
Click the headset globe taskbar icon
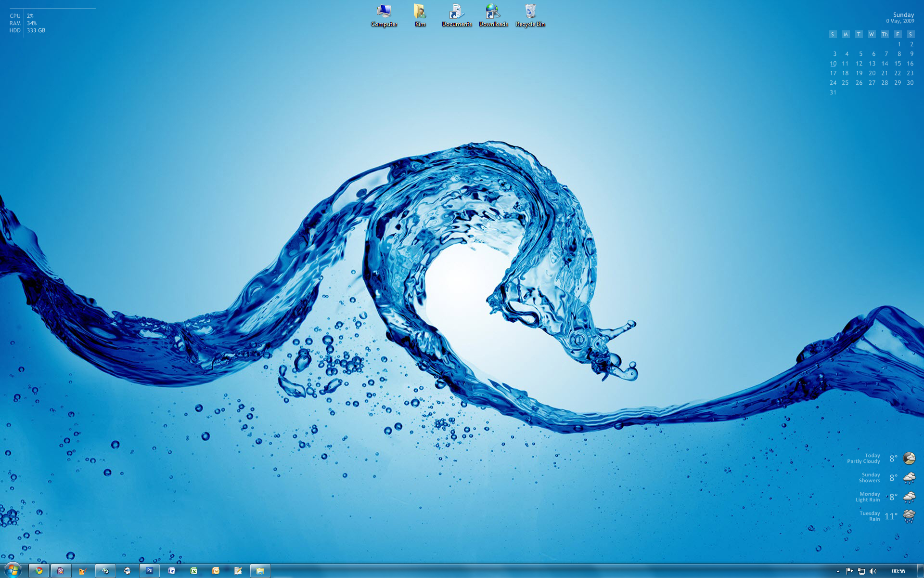tap(127, 571)
